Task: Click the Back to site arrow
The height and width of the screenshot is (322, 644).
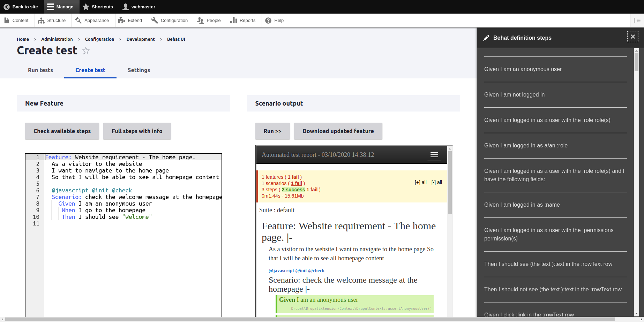Action: point(7,7)
